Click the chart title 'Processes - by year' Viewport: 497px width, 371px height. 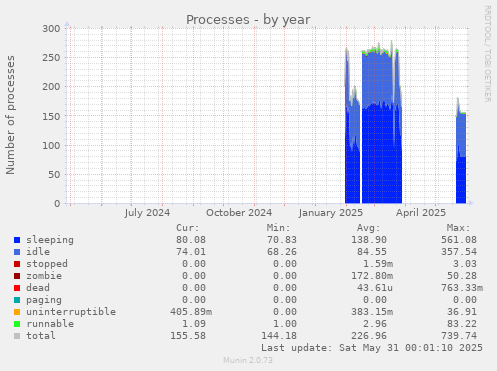(x=248, y=20)
